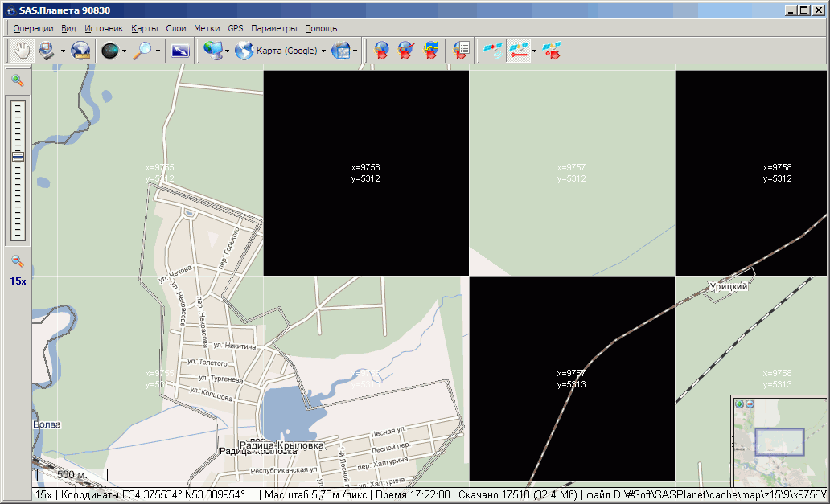Click green plus button on minimap
The width and height of the screenshot is (830, 504).
pos(739,404)
